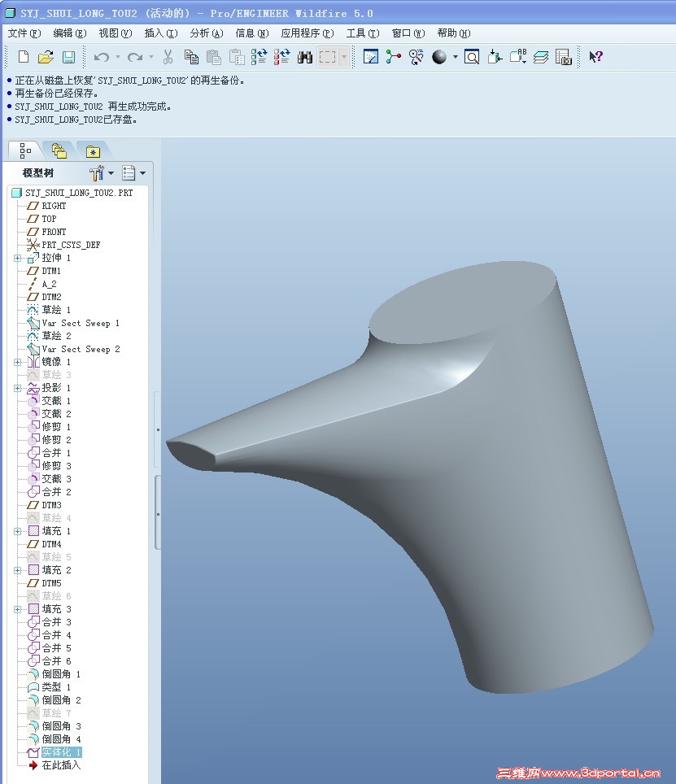Expand the 填充 1 feature node

tap(18, 531)
